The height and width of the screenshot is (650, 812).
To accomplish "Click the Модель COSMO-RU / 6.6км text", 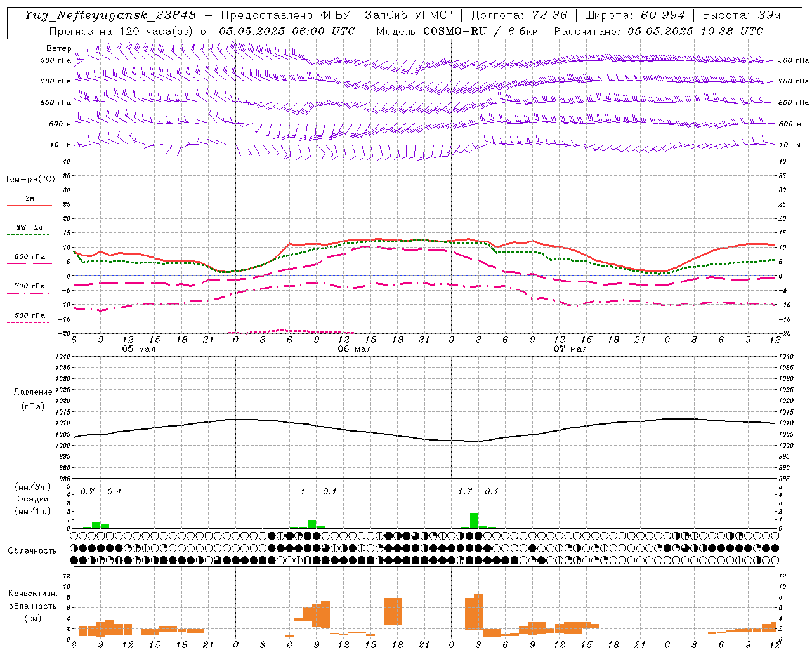I will [457, 31].
